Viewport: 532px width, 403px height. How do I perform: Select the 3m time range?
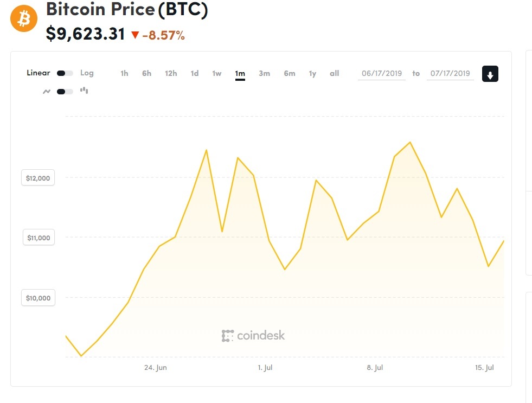[x=264, y=73]
